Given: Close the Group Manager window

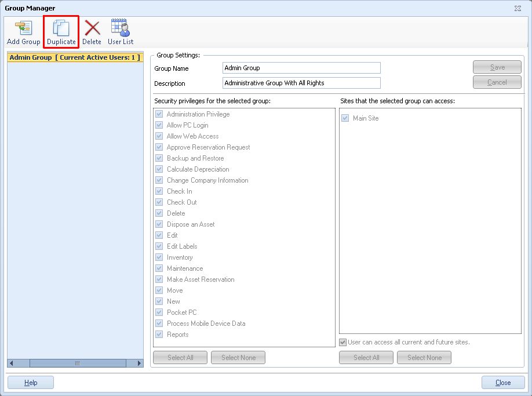Looking at the screenshot, I should coord(502,383).
